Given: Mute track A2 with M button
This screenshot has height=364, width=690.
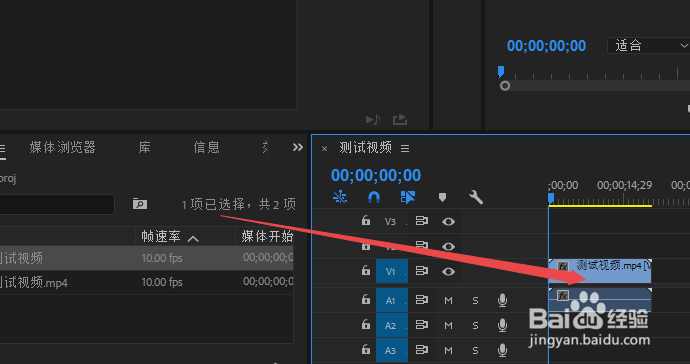Looking at the screenshot, I should pos(448,326).
